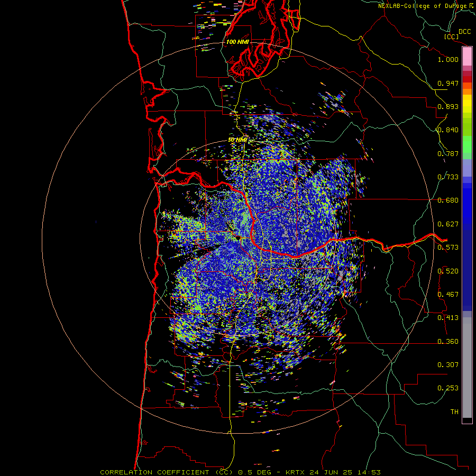This screenshot has height=476, width=476.
Task: Select the 0.253 legend value
Action: pyautogui.click(x=448, y=388)
